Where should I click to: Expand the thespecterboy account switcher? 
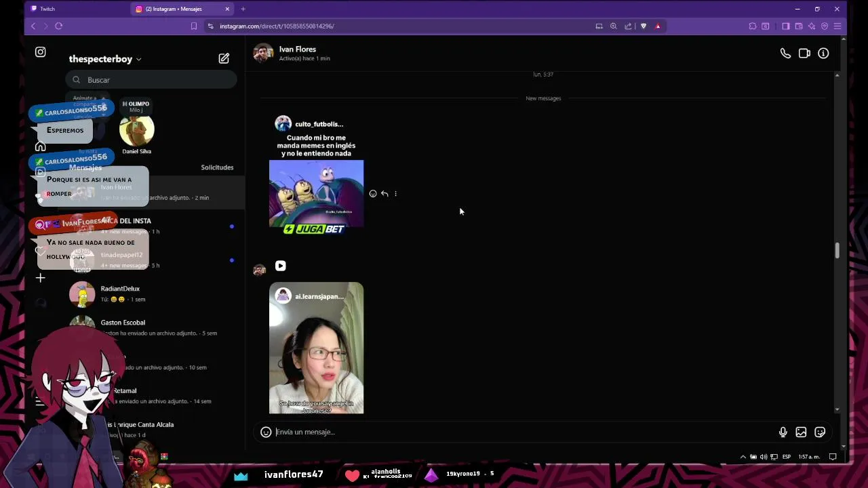click(x=105, y=59)
